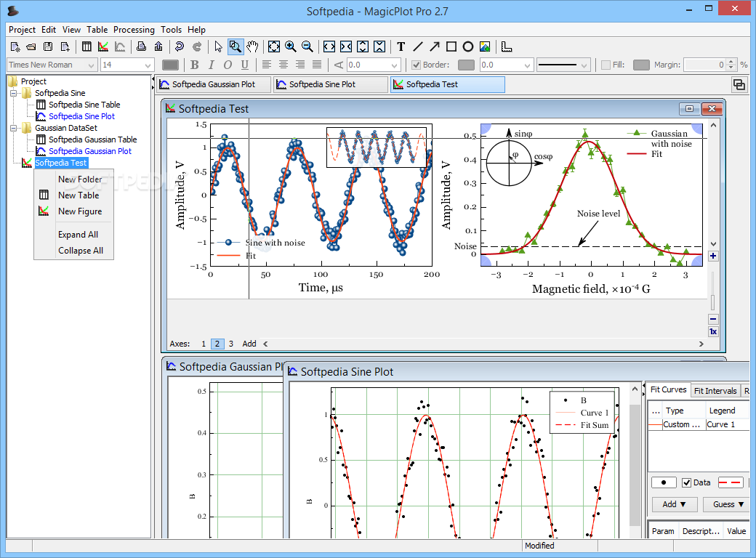Open the Processing menu
Viewport: 756px width, 558px height.
point(134,30)
